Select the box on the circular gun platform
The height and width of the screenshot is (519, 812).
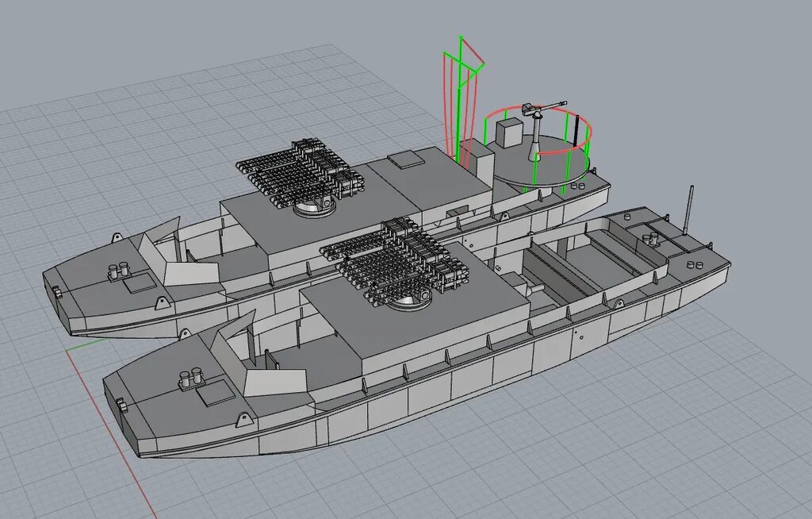[509, 133]
